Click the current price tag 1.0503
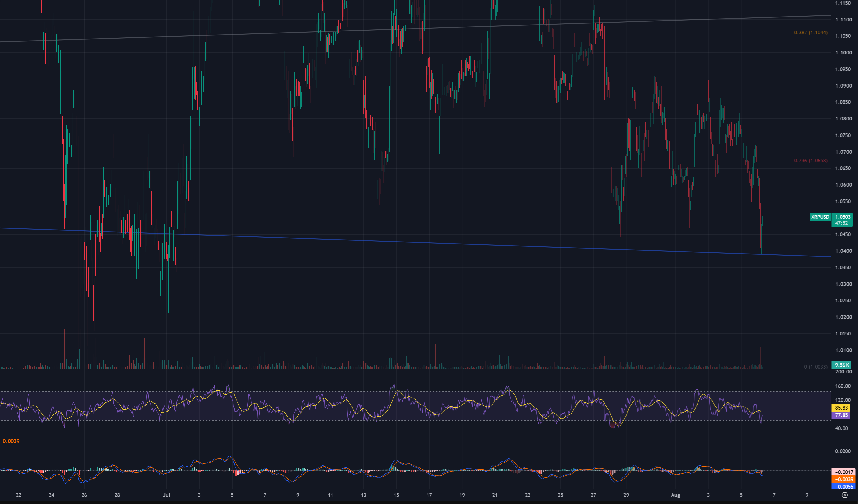 pyautogui.click(x=843, y=217)
